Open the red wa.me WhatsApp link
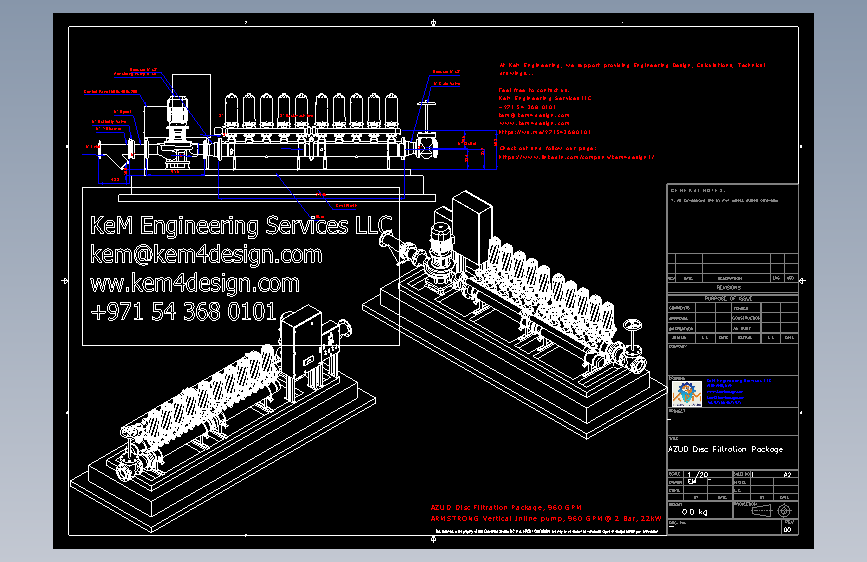This screenshot has height=562, width=867. pyautogui.click(x=545, y=132)
